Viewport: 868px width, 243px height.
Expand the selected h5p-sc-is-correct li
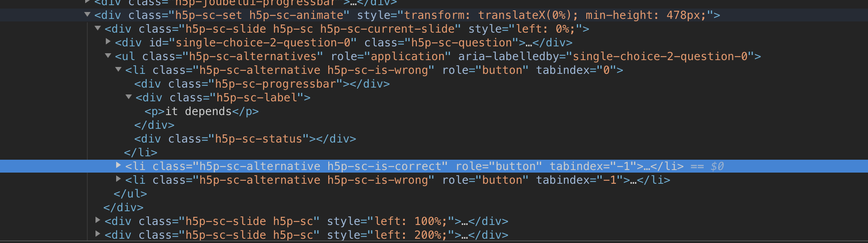[119, 165]
